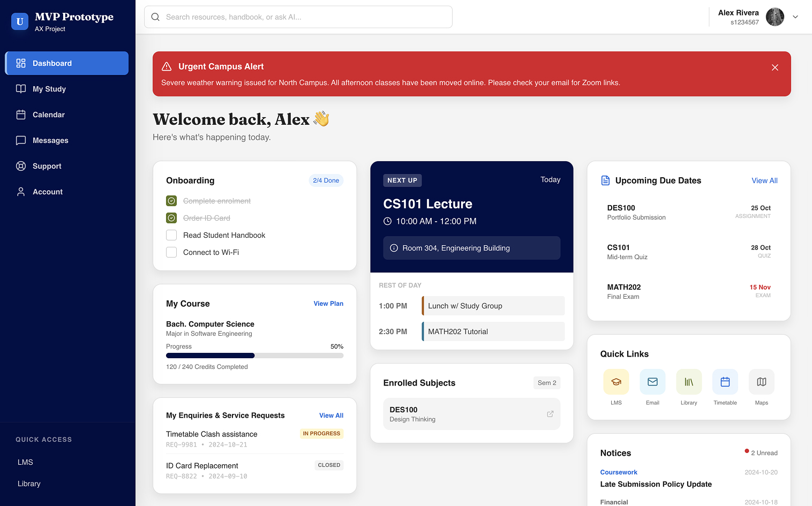Open the Email quick link icon
Viewport: 812px width, 506px height.
point(652,382)
